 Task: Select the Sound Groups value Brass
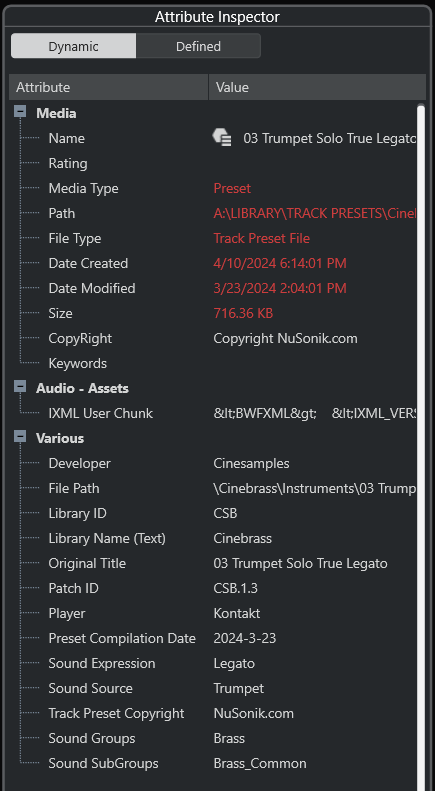pyautogui.click(x=229, y=738)
